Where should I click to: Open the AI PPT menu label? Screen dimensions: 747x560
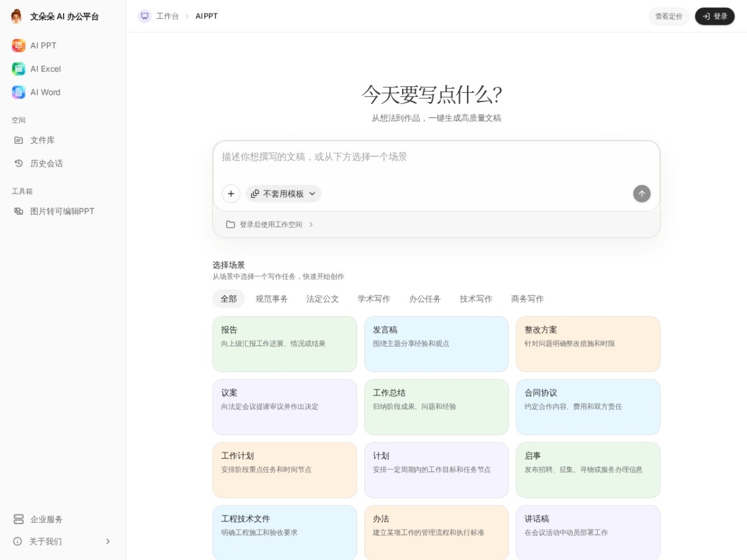[x=44, y=45]
